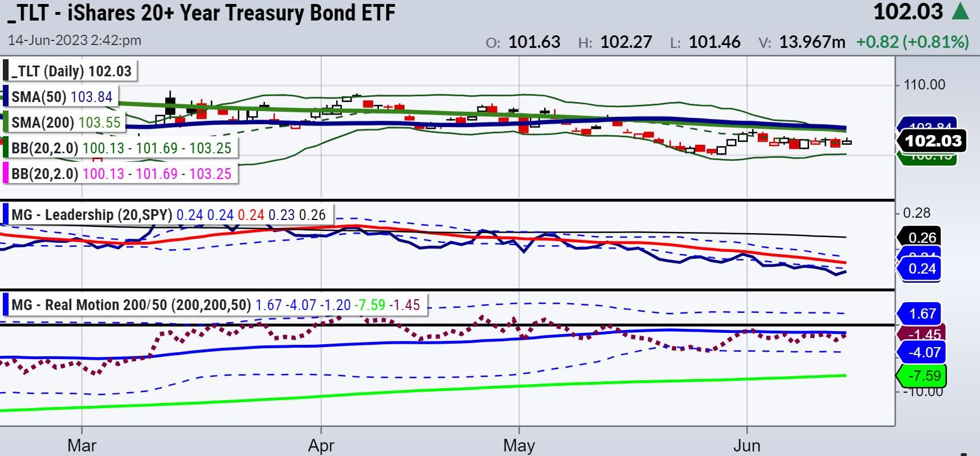Screen dimensions: 980x456
Task: Click the SMA(50) 103.84 legend label
Action: coord(62,97)
